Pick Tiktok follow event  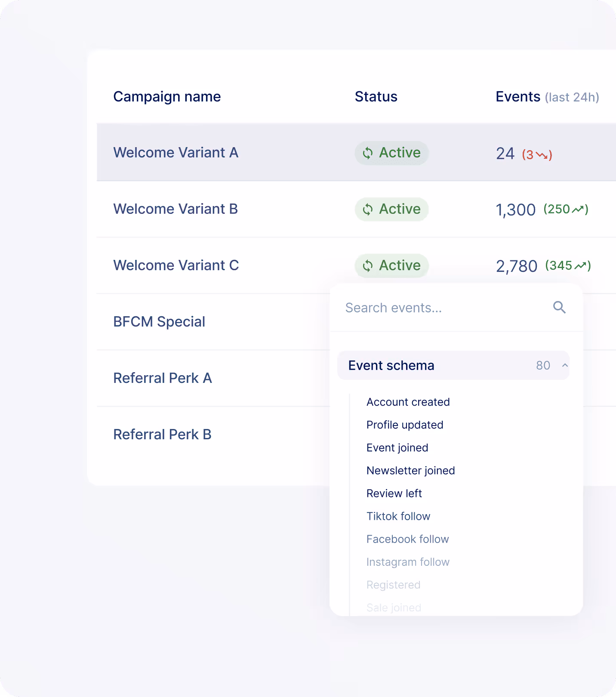[x=398, y=516]
